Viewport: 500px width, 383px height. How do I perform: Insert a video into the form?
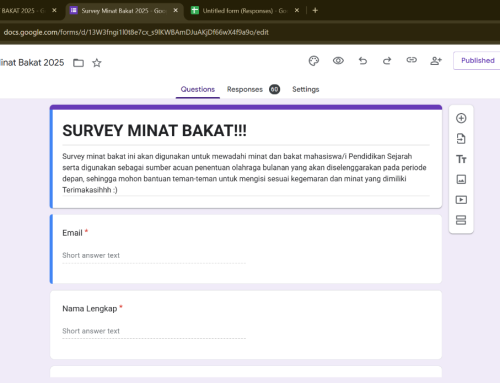pyautogui.click(x=461, y=200)
